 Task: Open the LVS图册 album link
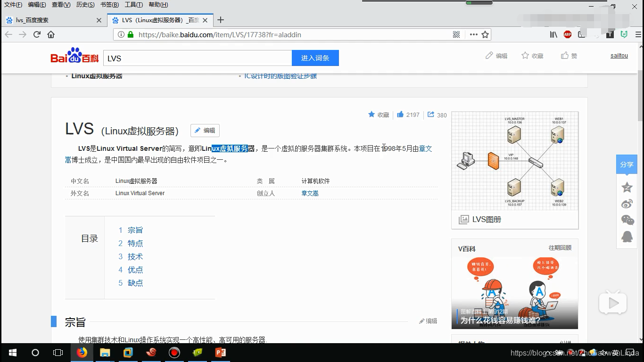pyautogui.click(x=480, y=220)
